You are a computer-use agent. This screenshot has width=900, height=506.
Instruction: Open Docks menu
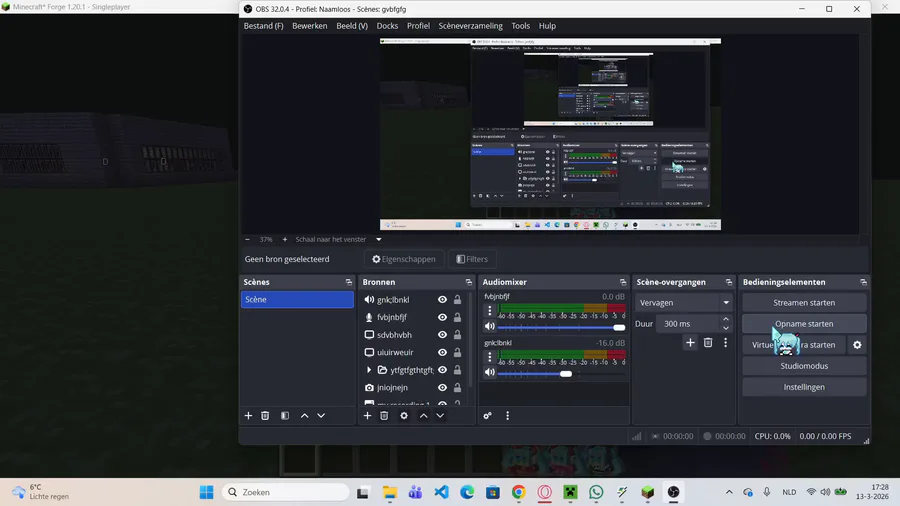pyautogui.click(x=387, y=26)
